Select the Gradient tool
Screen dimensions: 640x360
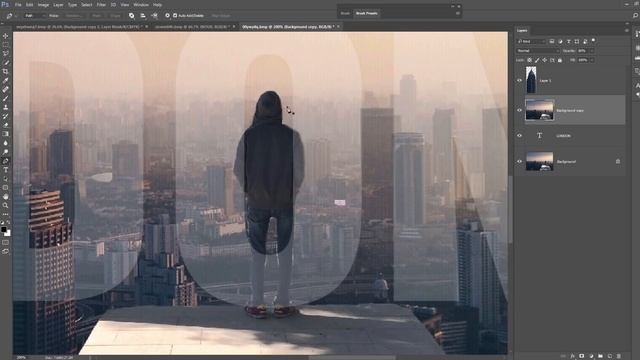coord(5,134)
